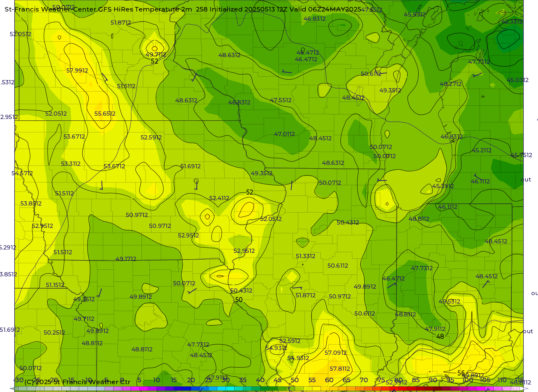
Task: Click the contour line label 48
Action: 440,337
